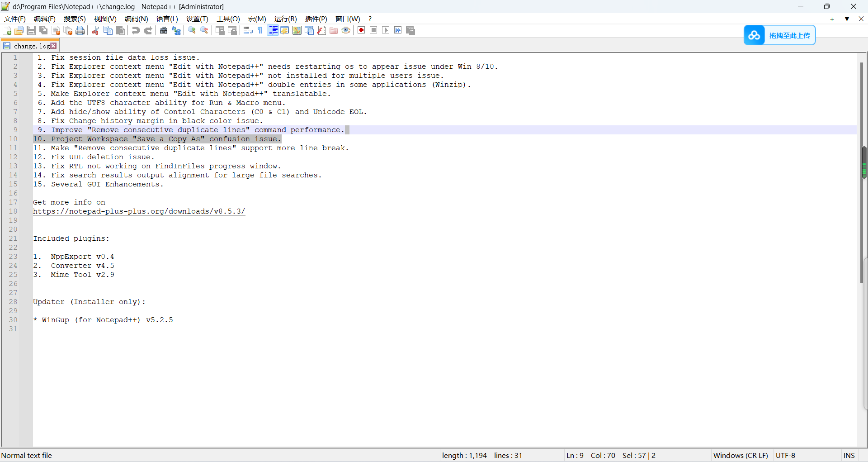Toggle show all characters pilcrow icon
The image size is (868, 462).
260,30
